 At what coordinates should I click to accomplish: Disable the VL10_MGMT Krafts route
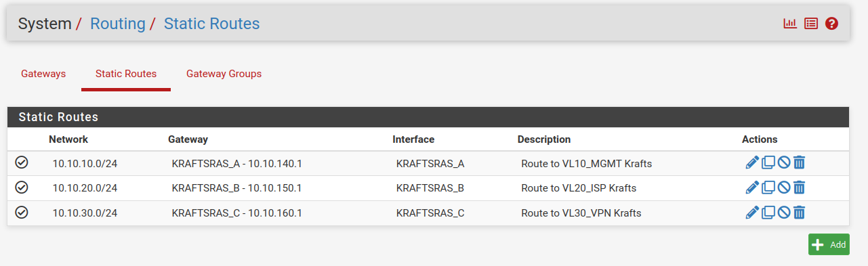tap(784, 162)
